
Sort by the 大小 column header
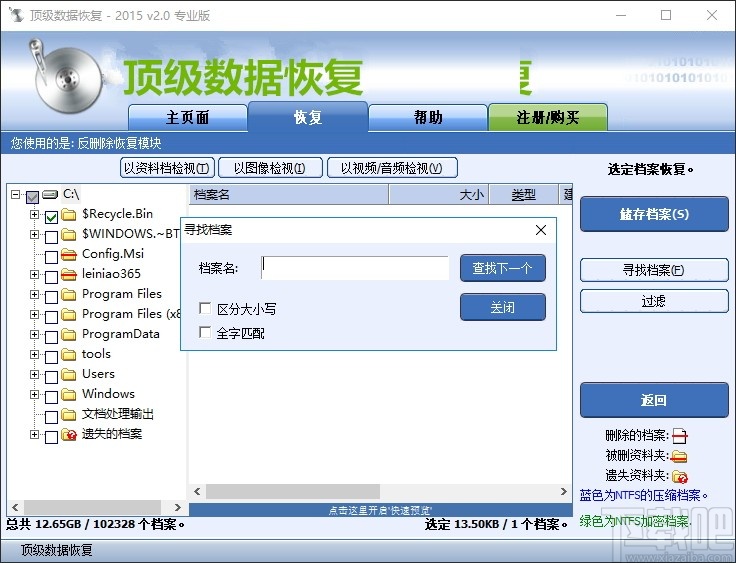coord(439,194)
